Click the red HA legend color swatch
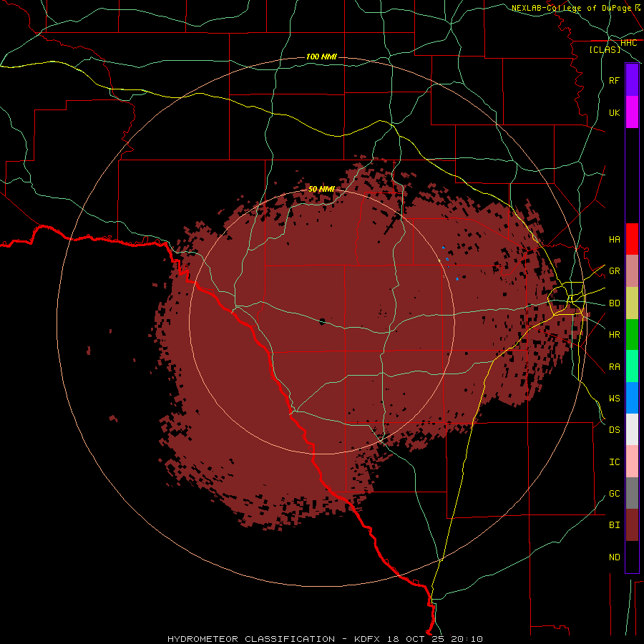This screenshot has height=644, width=644. point(632,239)
